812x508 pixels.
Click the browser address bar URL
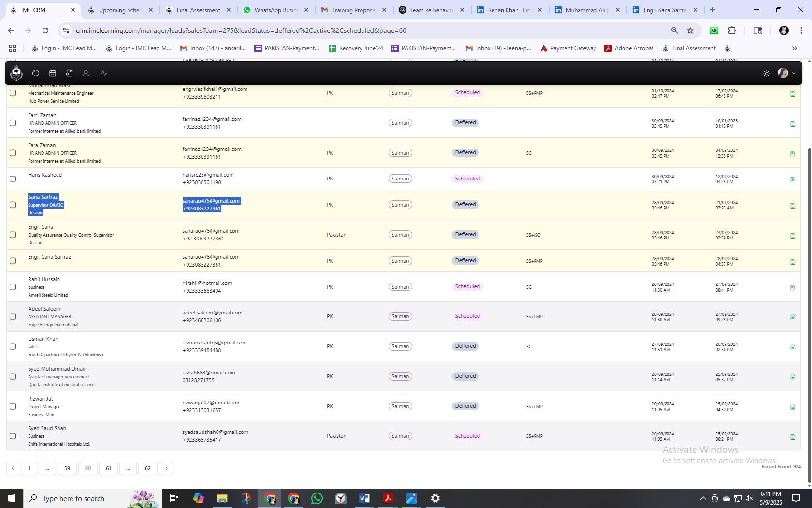point(241,30)
